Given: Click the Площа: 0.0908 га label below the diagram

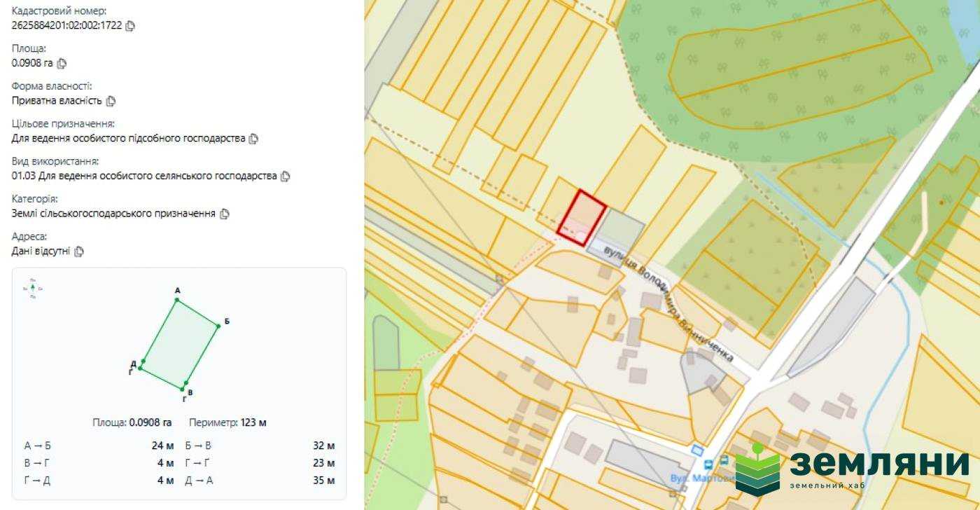Looking at the screenshot, I should pyautogui.click(x=132, y=423).
